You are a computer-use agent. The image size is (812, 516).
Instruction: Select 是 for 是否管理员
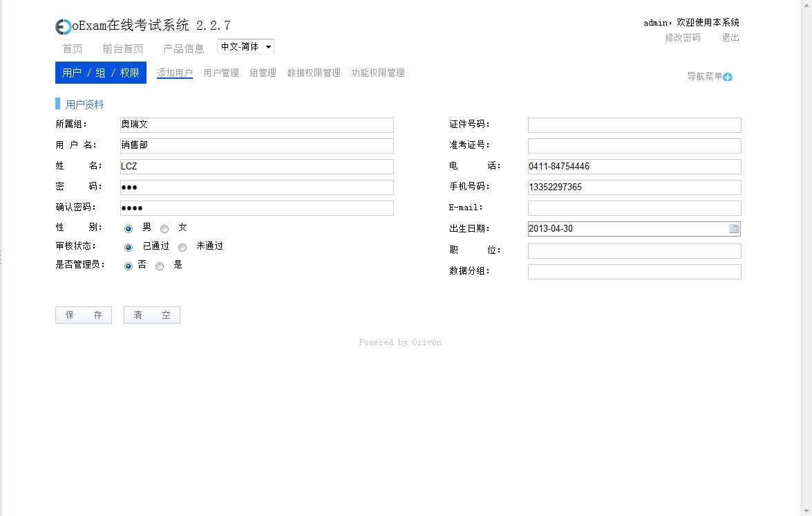click(160, 266)
